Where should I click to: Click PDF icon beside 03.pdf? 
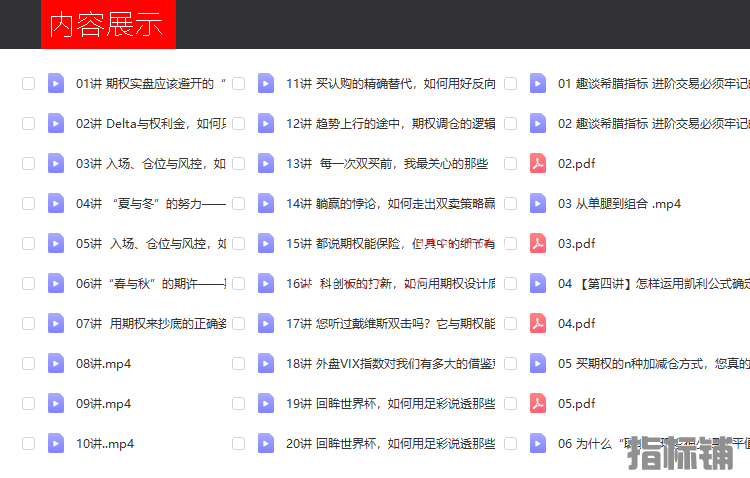pyautogui.click(x=538, y=244)
